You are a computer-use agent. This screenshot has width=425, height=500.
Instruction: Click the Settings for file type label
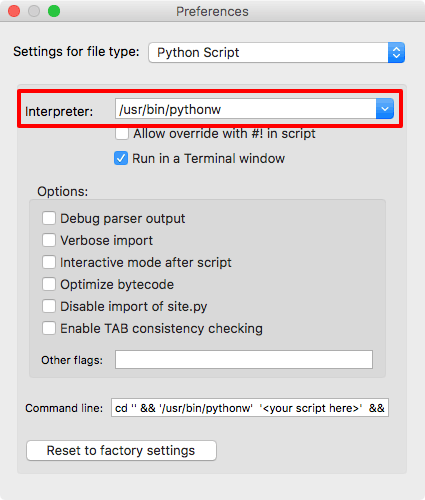(76, 52)
